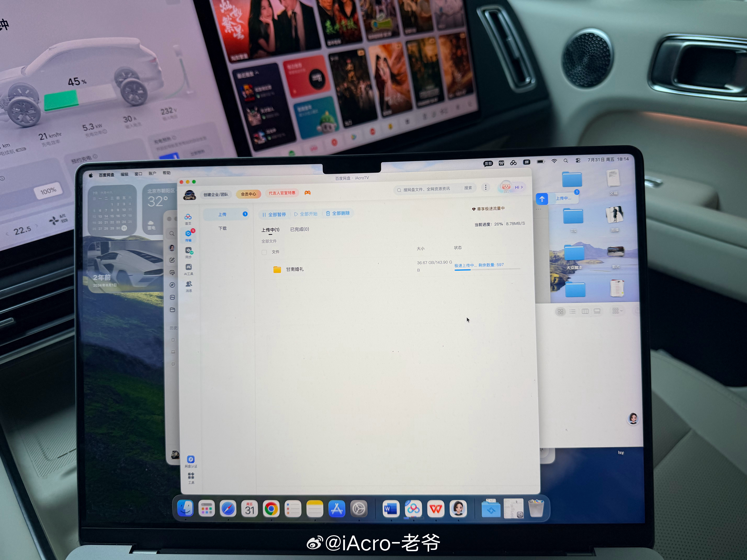This screenshot has width=747, height=560.
Task: Open 网盘认证 in the sidebar
Action: point(191,461)
